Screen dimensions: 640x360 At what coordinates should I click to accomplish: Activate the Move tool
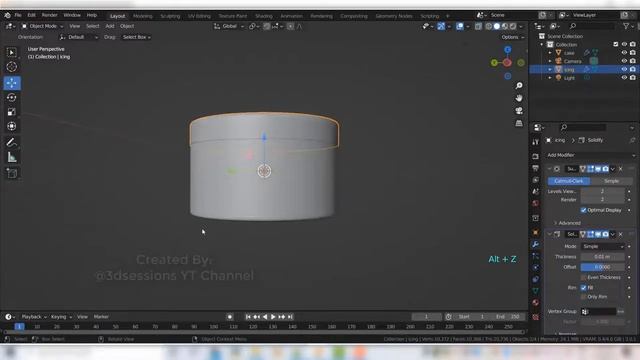coord(11,83)
